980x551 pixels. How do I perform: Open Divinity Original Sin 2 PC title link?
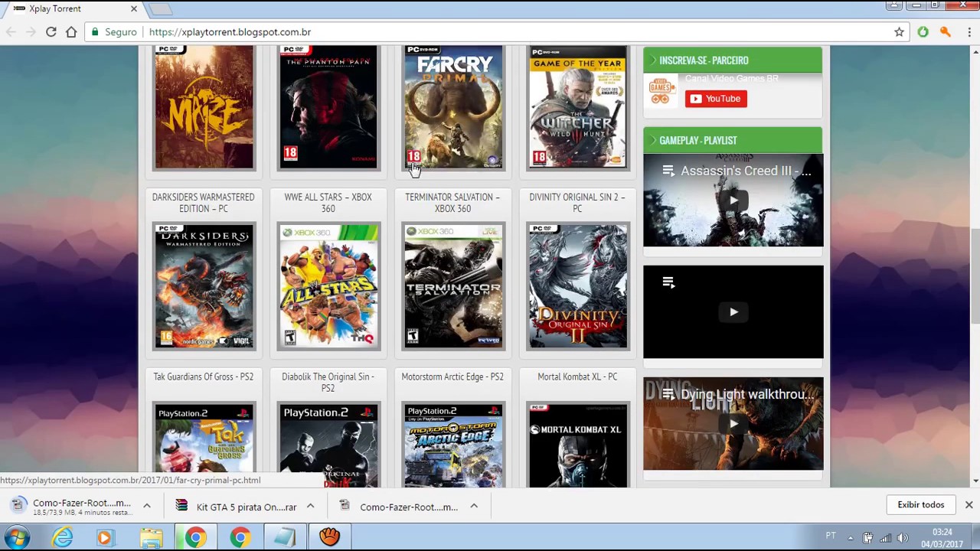pos(577,203)
